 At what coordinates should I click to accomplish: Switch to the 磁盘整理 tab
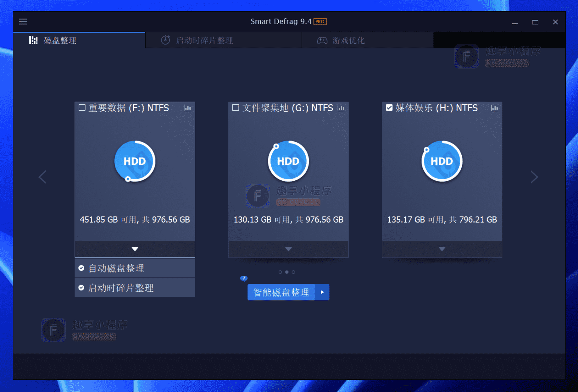(x=79, y=40)
